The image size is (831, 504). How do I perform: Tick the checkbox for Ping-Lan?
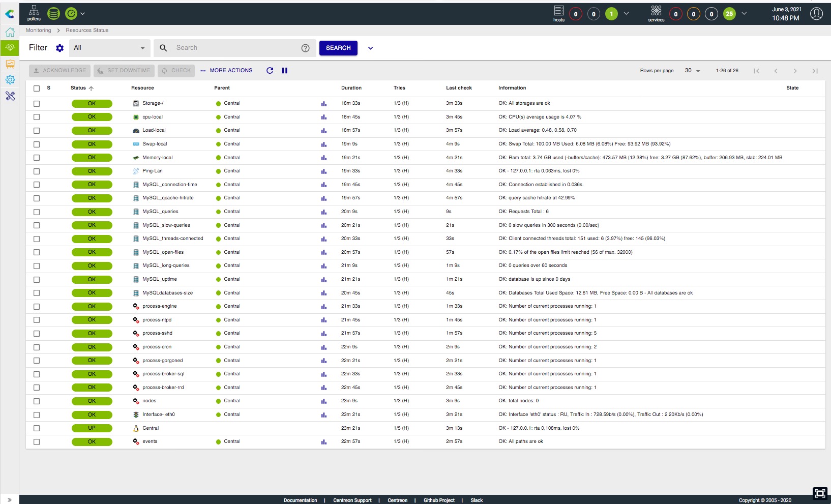37,171
